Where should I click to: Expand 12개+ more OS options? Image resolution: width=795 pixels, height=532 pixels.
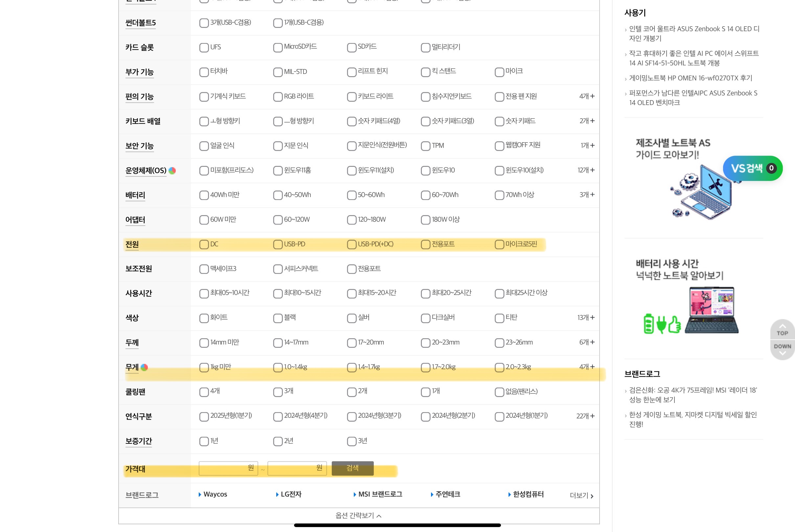pyautogui.click(x=586, y=170)
